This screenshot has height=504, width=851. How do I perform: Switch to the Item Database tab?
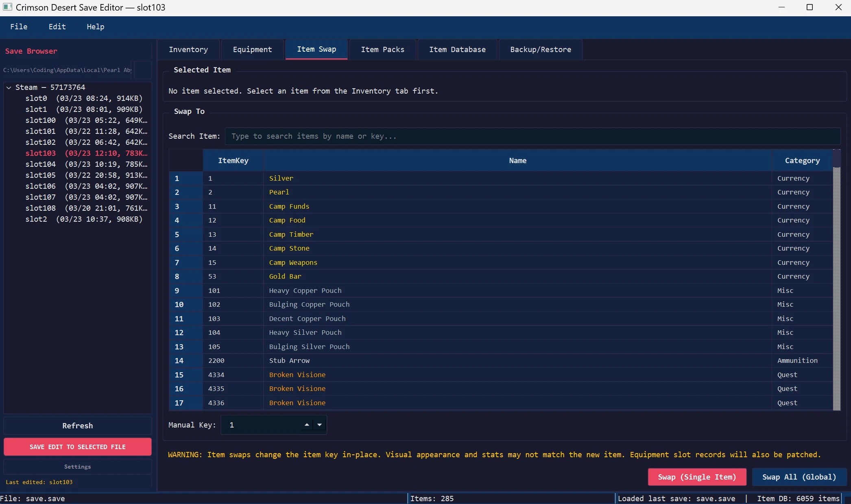[457, 50]
